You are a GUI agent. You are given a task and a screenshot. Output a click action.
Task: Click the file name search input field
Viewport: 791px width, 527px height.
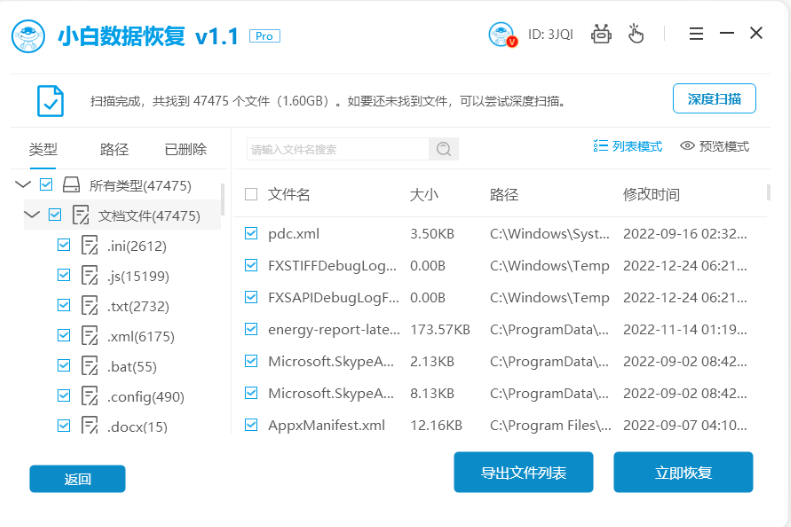pos(337,149)
